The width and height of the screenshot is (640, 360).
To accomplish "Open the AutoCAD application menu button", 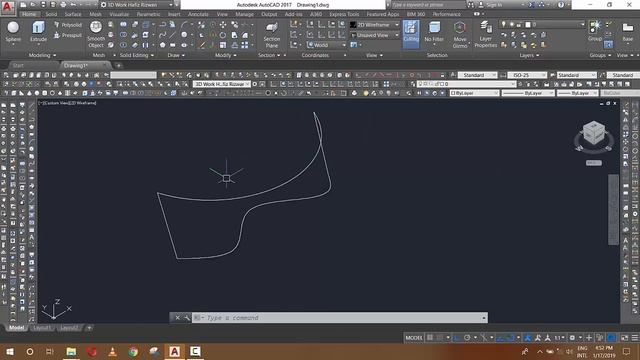I will click(x=8, y=8).
